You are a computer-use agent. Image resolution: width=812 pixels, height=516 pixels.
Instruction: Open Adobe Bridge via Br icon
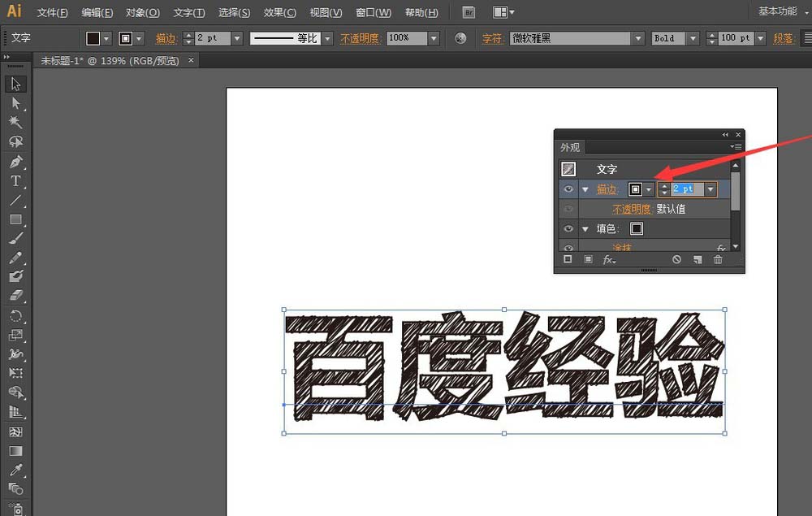click(x=469, y=12)
